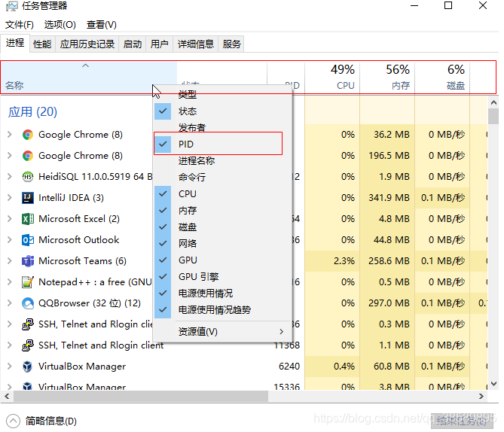The width and height of the screenshot is (504, 432).
Task: Open the 查看(V) menu
Action: 101,25
